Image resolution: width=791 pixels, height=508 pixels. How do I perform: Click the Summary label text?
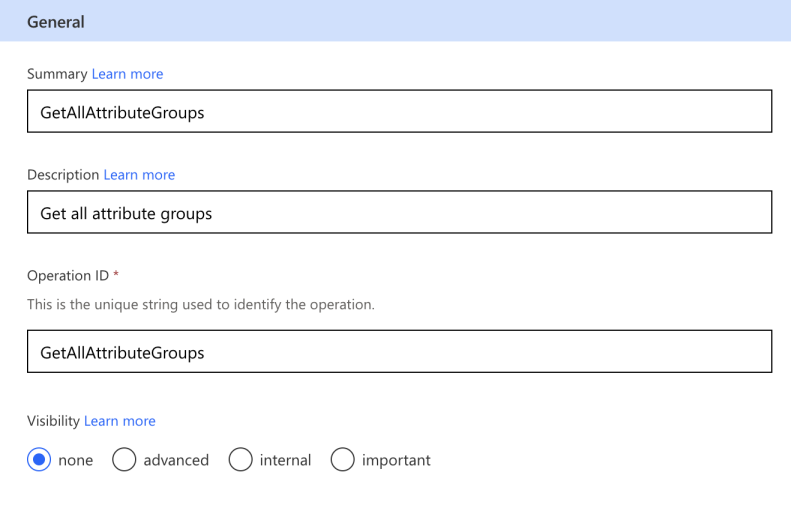point(57,74)
